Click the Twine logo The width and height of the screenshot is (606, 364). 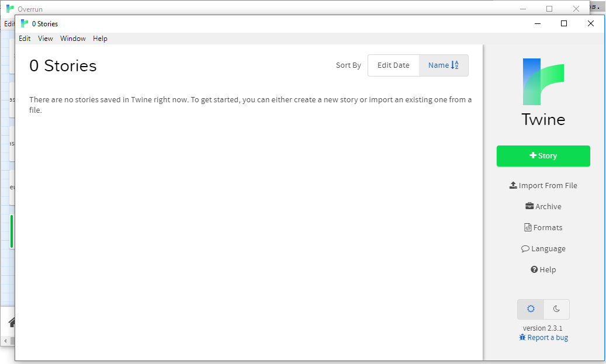[543, 82]
